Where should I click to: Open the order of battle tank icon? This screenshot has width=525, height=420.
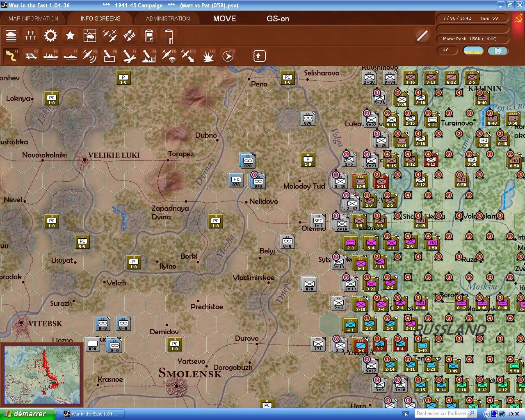point(11,36)
